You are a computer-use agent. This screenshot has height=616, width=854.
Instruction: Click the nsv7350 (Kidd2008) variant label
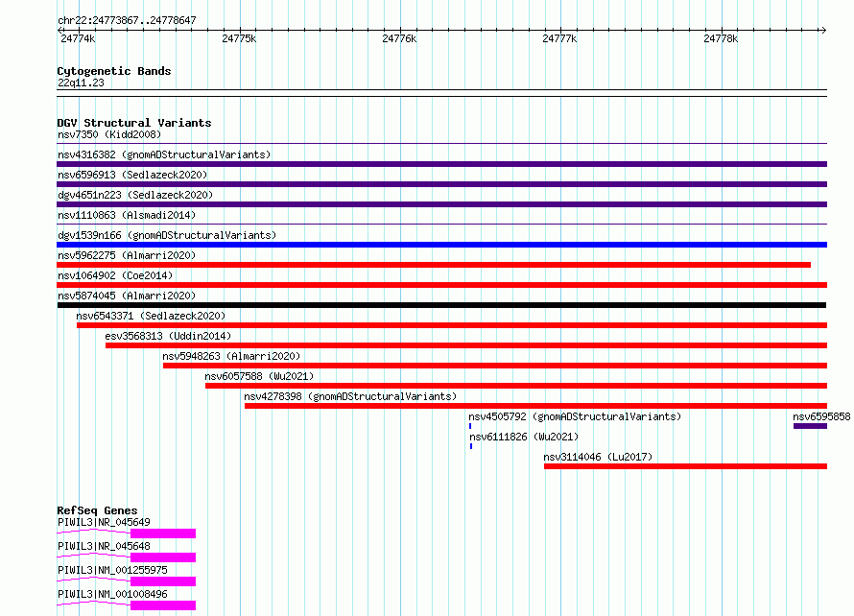pyautogui.click(x=109, y=134)
